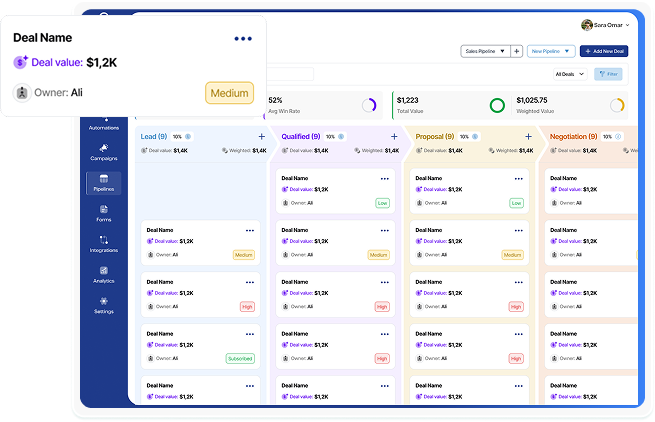This screenshot has height=422, width=655.
Task: Open the New Pipeline dropdown
Action: click(551, 51)
